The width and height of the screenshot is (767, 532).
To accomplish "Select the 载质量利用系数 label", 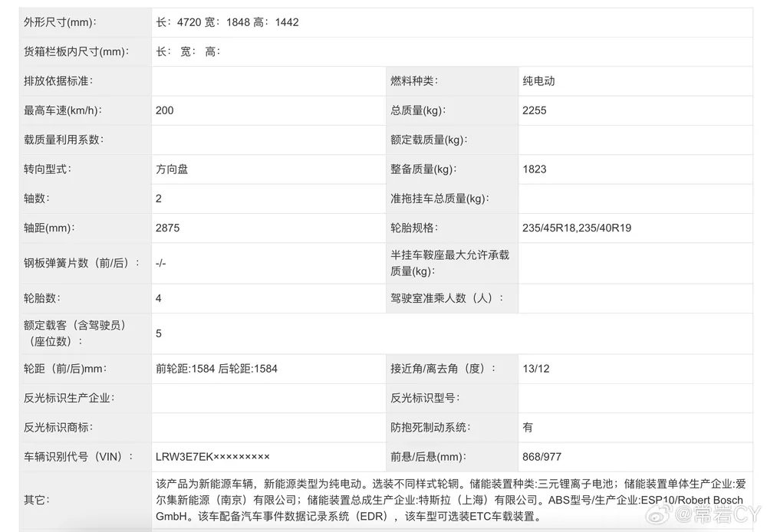I will click(x=64, y=140).
